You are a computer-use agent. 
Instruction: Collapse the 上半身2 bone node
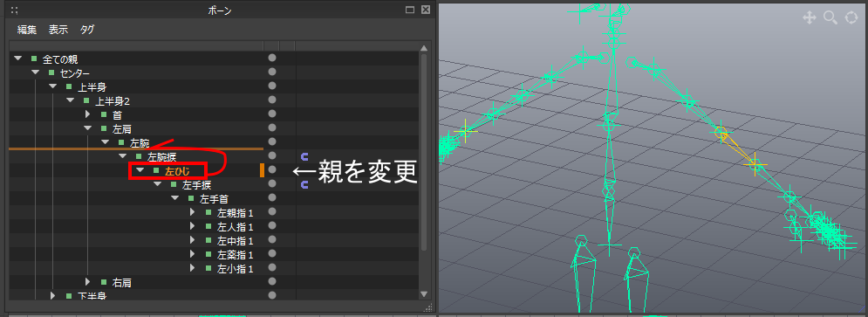70,100
